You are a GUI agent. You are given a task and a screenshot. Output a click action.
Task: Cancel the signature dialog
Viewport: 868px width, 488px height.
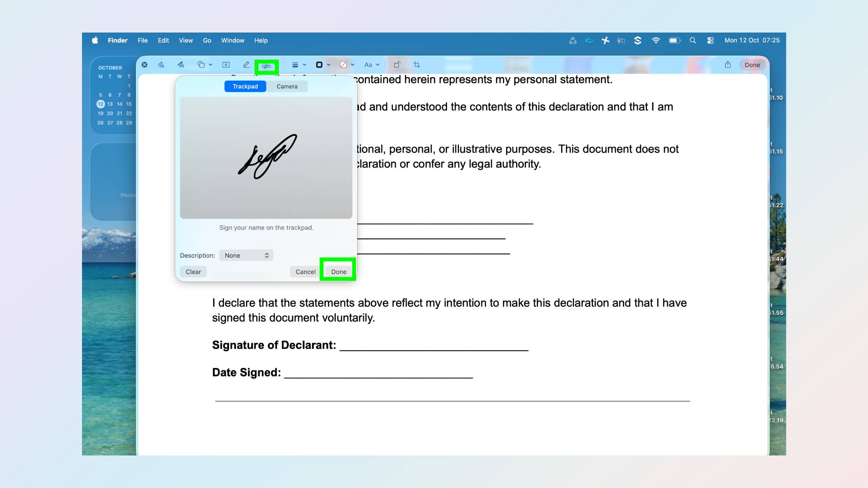(306, 272)
